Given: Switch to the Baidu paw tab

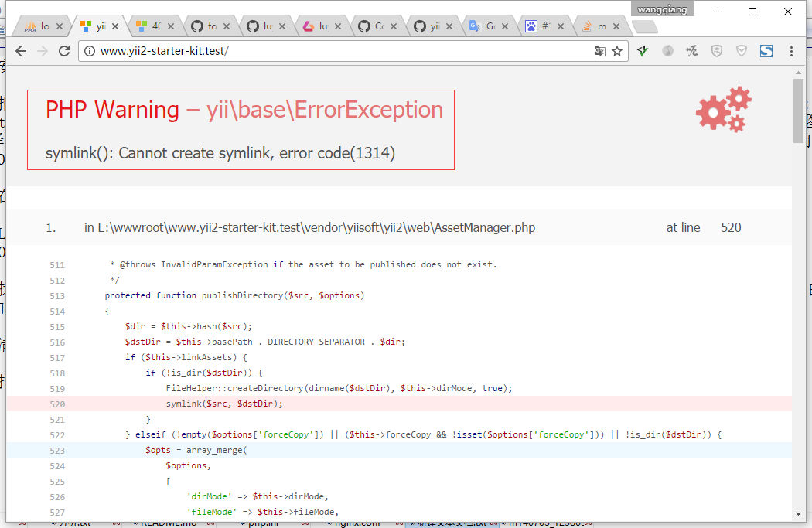Looking at the screenshot, I should (538, 26).
